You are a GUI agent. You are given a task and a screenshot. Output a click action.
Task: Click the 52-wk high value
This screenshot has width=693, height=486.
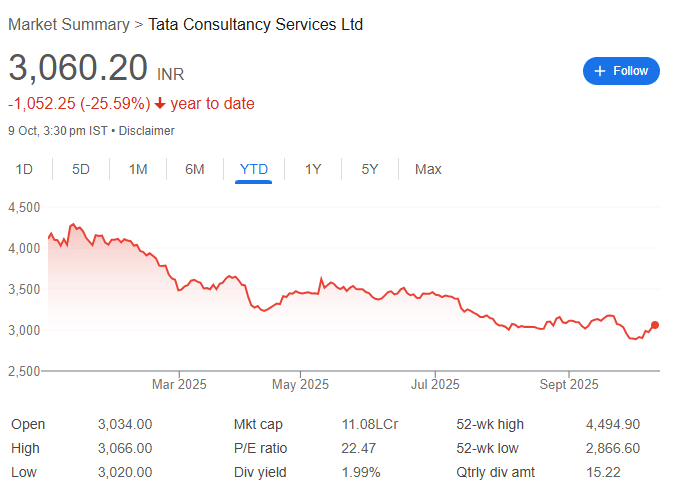[612, 425]
